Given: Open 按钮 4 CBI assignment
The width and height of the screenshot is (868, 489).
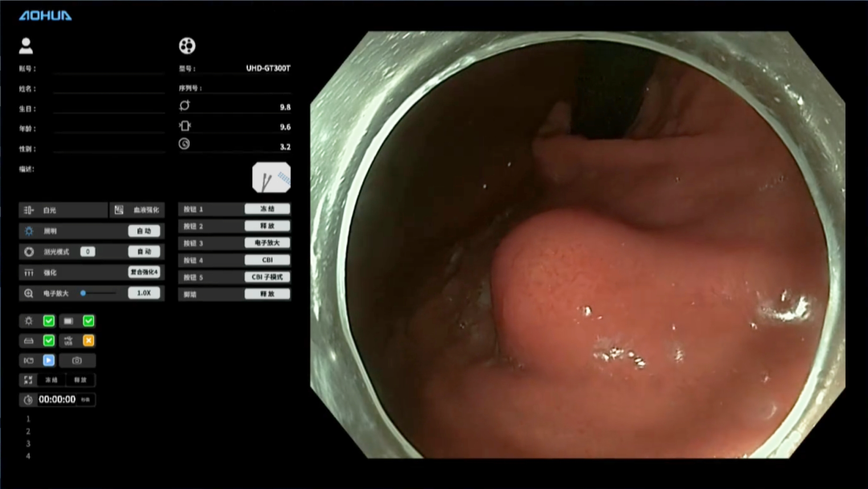Looking at the screenshot, I should [268, 260].
